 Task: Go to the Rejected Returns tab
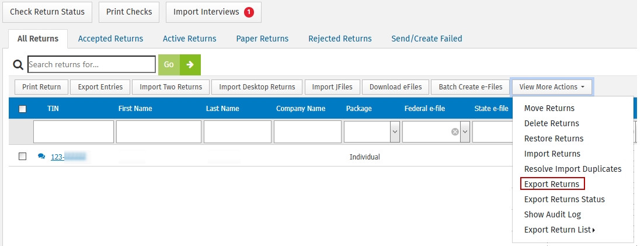(340, 39)
